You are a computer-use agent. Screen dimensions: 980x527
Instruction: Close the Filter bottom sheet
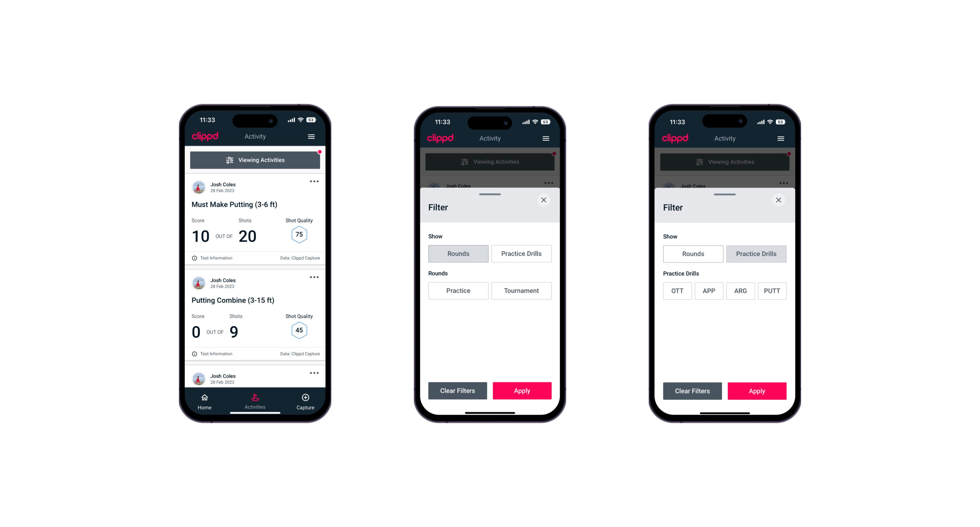click(544, 199)
